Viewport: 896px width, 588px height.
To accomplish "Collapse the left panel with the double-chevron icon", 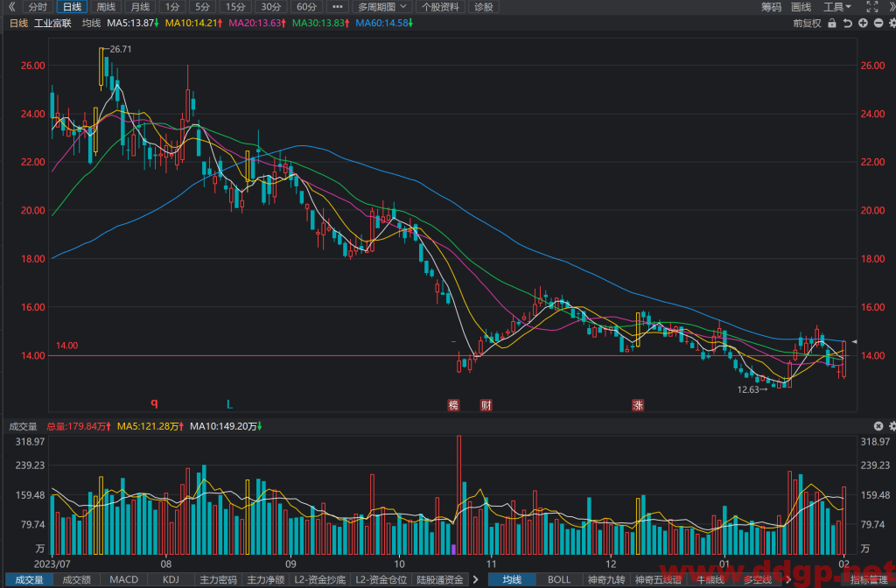I will tap(11, 7).
